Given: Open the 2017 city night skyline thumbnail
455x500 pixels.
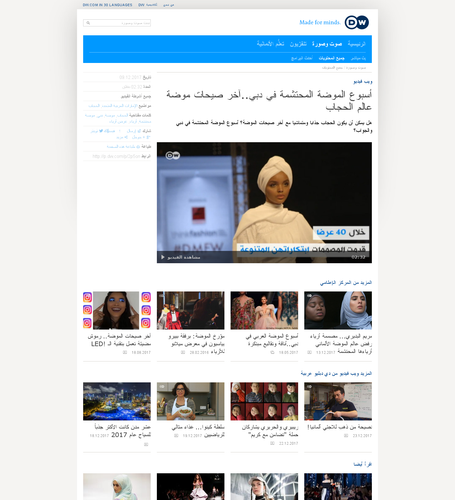Looking at the screenshot, I should (x=117, y=401).
